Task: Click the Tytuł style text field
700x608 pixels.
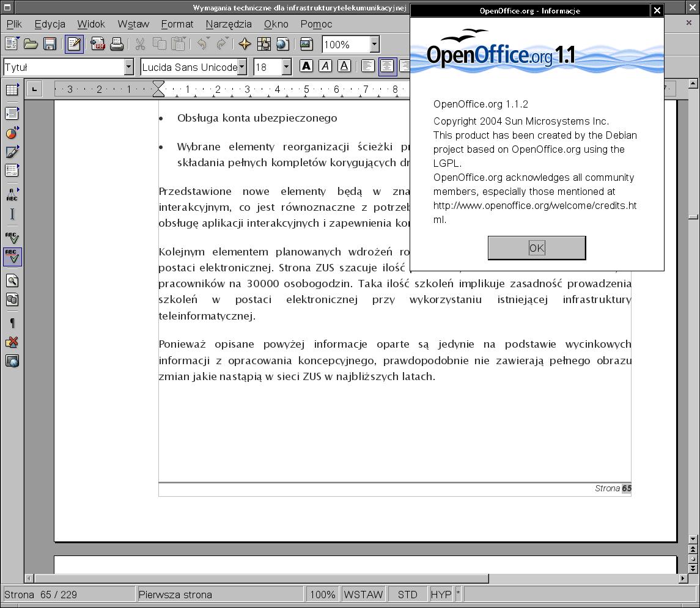Action: point(64,67)
